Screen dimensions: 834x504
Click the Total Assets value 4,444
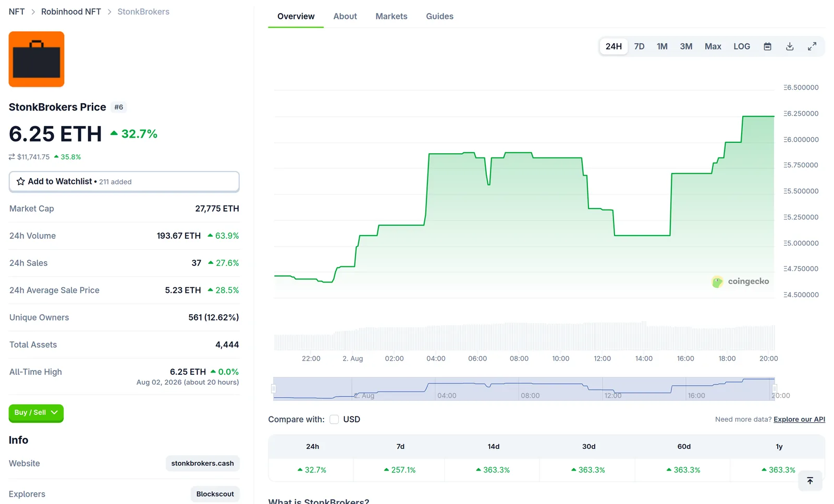pyautogui.click(x=227, y=345)
